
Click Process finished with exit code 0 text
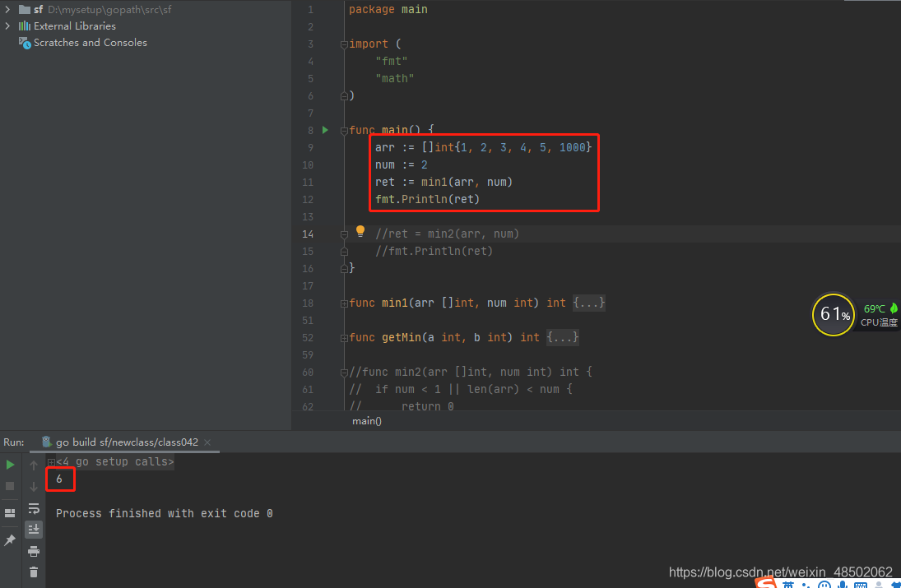click(x=165, y=513)
